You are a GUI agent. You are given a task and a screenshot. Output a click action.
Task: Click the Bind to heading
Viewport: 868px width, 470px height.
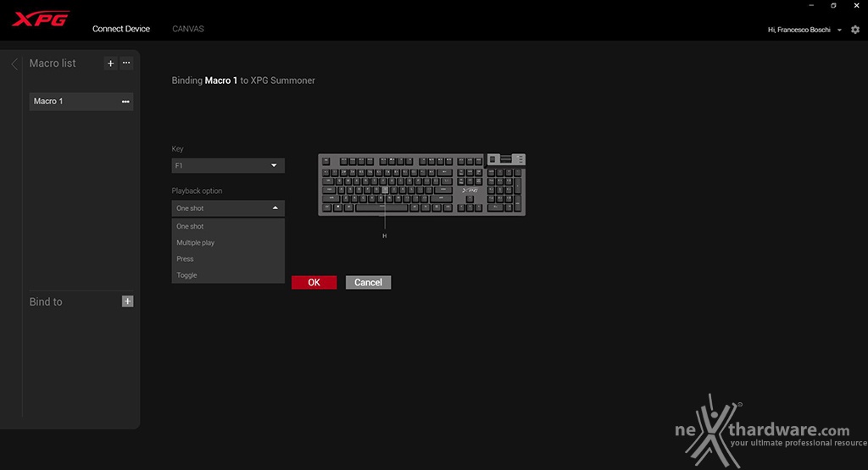pos(46,302)
